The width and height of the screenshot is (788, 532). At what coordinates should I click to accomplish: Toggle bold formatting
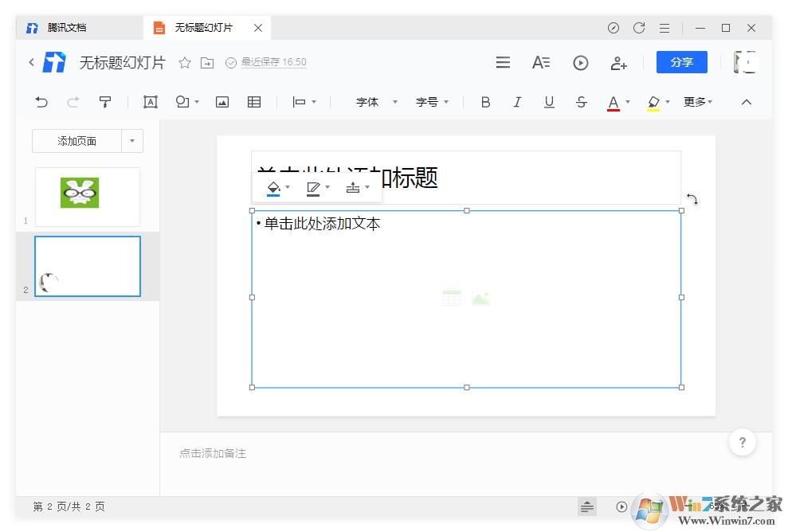pyautogui.click(x=485, y=102)
